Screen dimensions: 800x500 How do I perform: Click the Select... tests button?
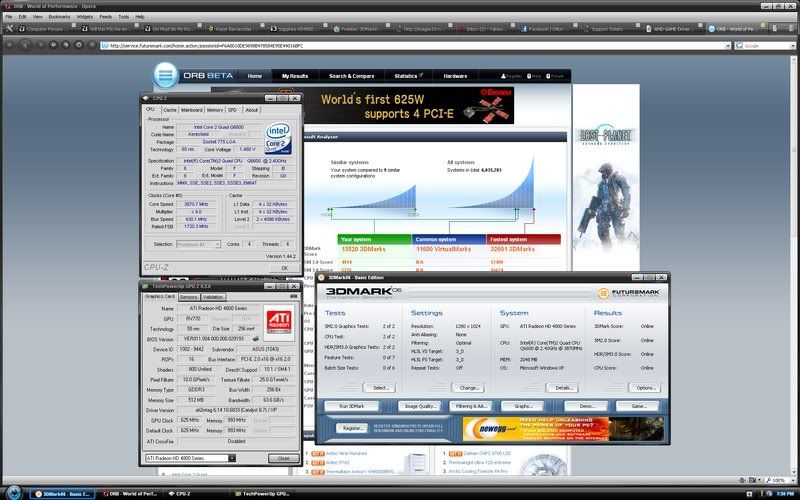click(380, 388)
